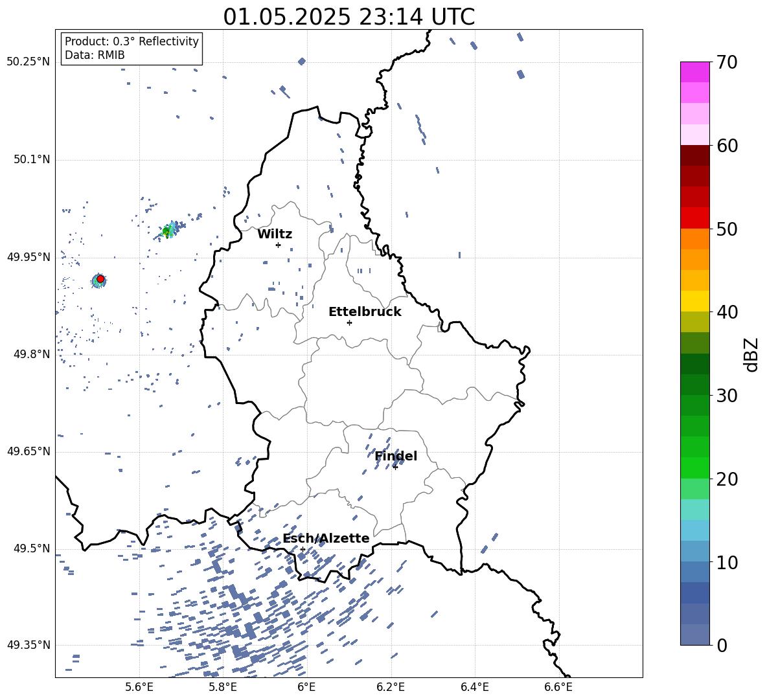This screenshot has height=700, width=767.
Task: Click the Ettelbruck city label
Action: coord(365,312)
